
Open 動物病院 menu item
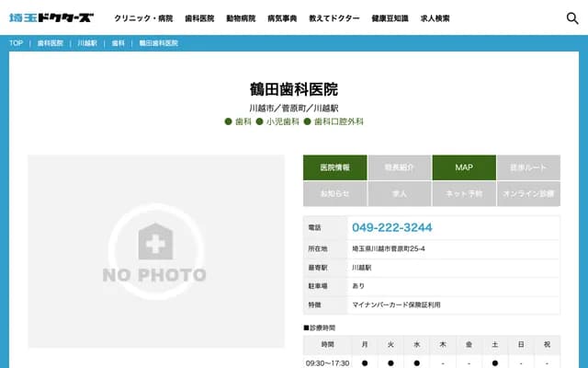coord(241,18)
